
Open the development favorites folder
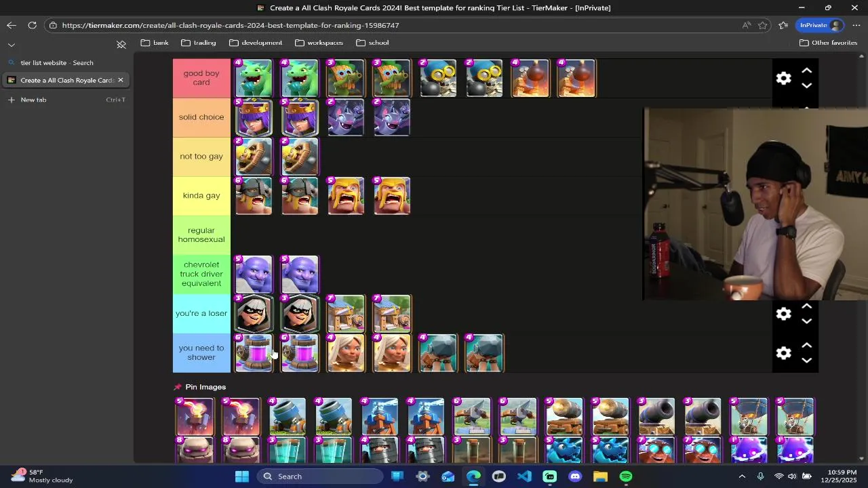256,43
